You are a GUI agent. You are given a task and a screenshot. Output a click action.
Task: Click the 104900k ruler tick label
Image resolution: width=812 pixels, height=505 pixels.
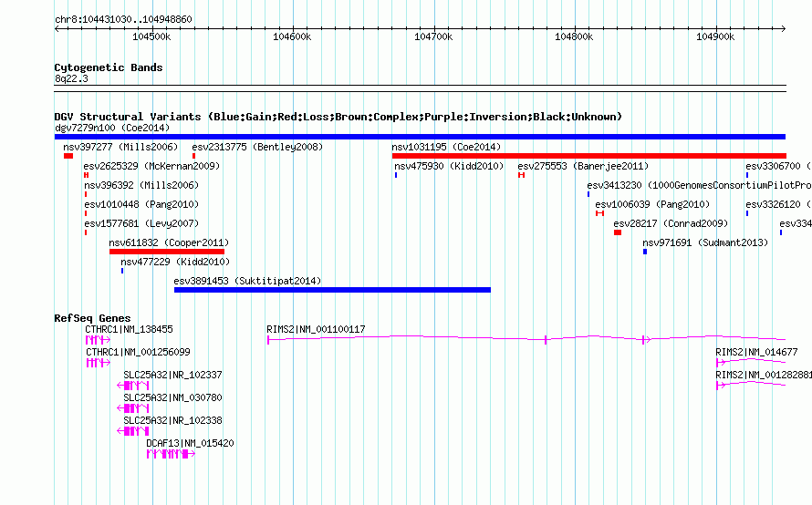pyautogui.click(x=715, y=36)
